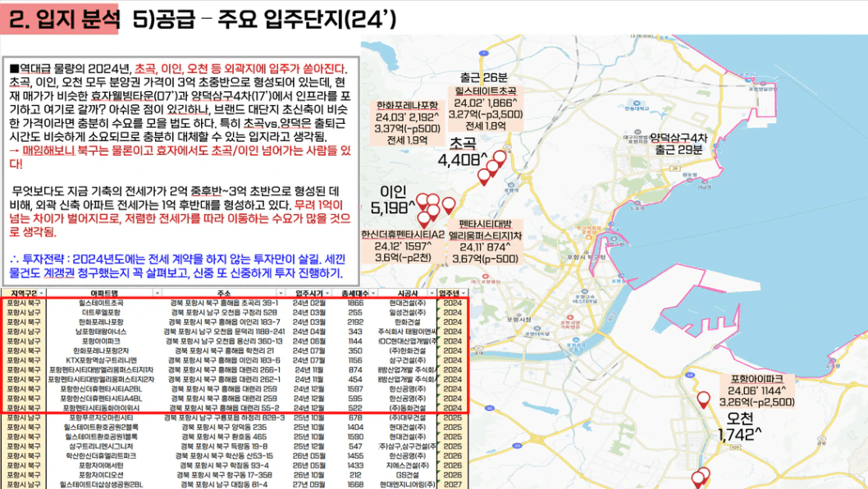
Task: Click the slide title 5)공급 – 주요 입주단지(24')
Action: [265, 20]
